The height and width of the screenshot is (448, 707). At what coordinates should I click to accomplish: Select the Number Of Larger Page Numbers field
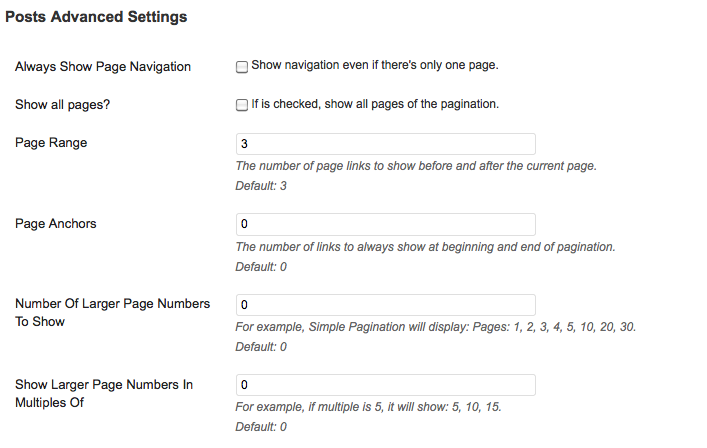[386, 305]
